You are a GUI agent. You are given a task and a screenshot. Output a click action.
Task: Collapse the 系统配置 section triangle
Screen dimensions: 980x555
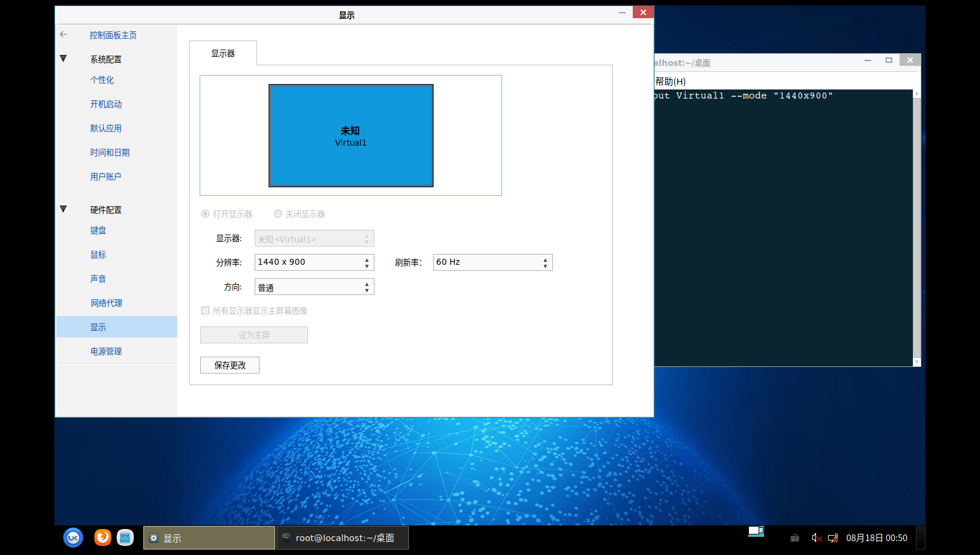(x=63, y=59)
